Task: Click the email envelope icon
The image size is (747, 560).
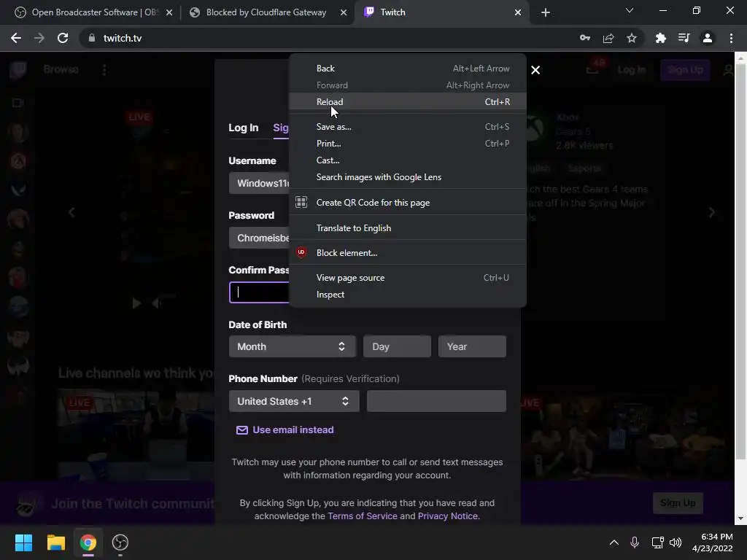Action: pos(242,430)
